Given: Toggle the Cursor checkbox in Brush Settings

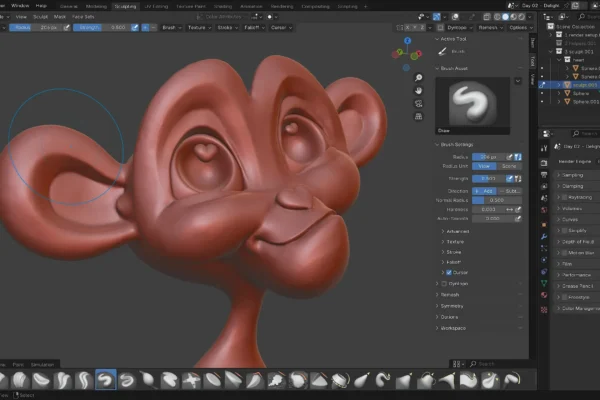Looking at the screenshot, I should point(449,273).
